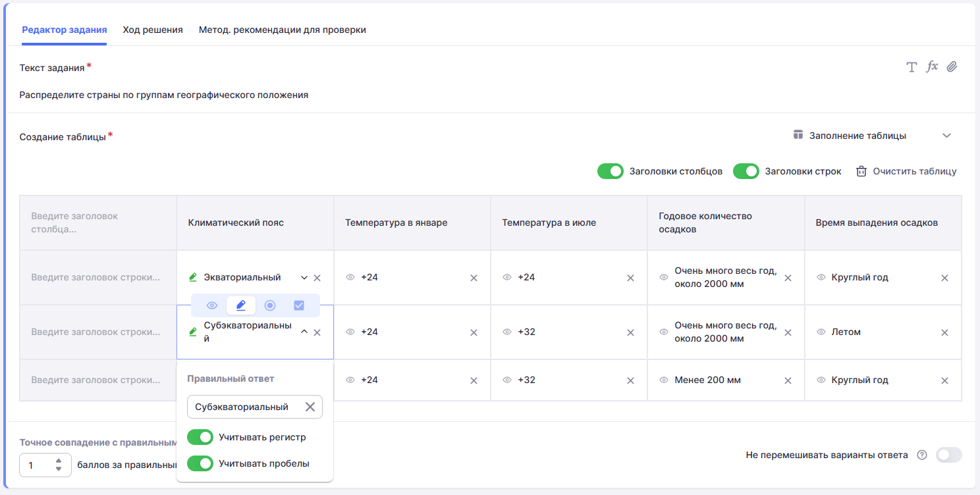Click the table icon beside Заполнение таблицы
This screenshot has height=495, width=980.
click(x=798, y=135)
